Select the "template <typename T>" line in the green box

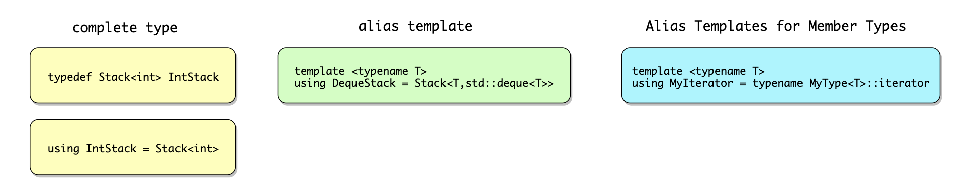[x=361, y=71]
